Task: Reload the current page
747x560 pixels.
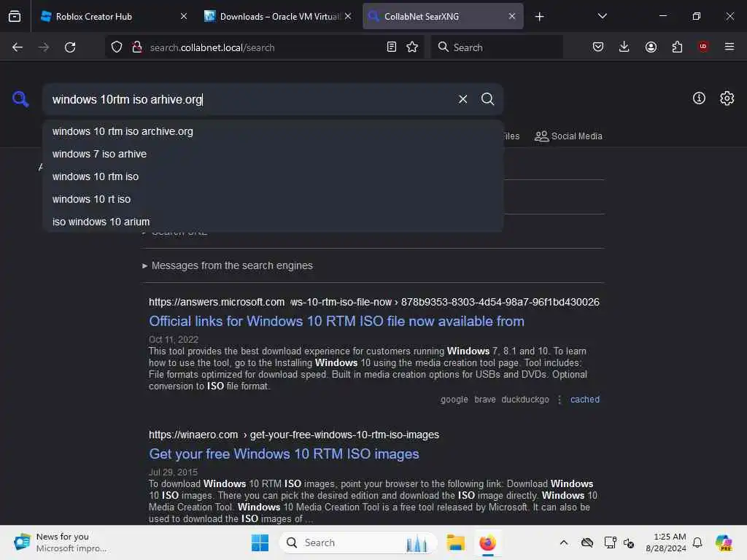Action: point(70,47)
